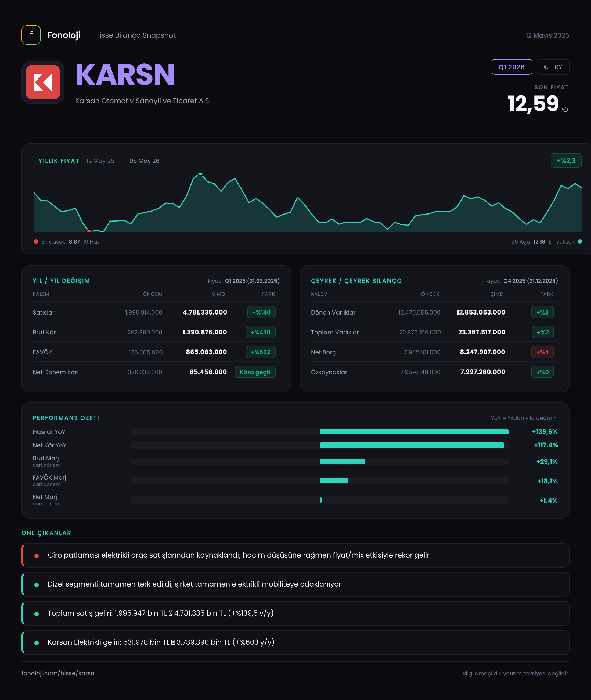Click the Satışlar current value 4.781.335.000
The width and height of the screenshot is (591, 700).
coord(205,312)
